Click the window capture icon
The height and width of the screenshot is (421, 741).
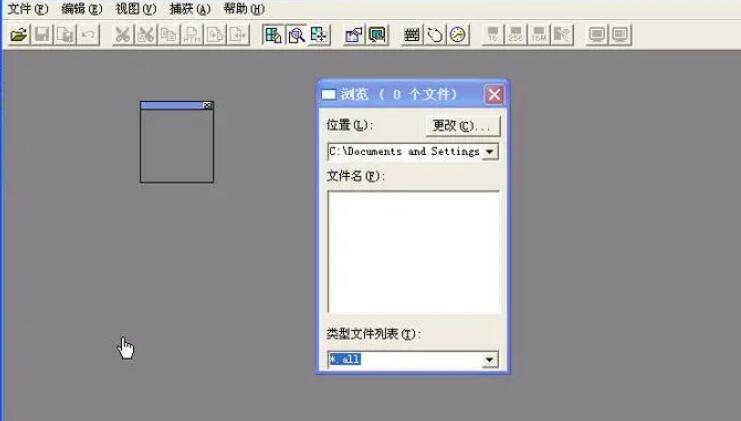(x=354, y=35)
